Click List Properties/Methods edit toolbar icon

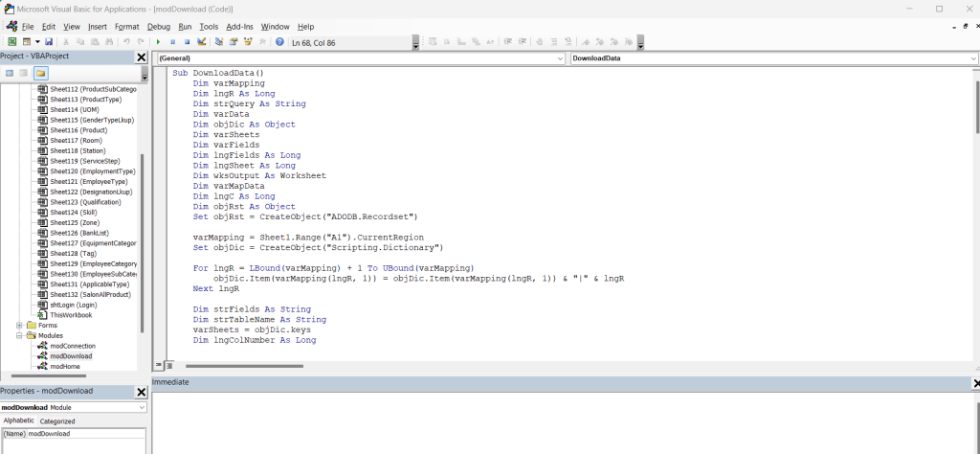point(433,42)
